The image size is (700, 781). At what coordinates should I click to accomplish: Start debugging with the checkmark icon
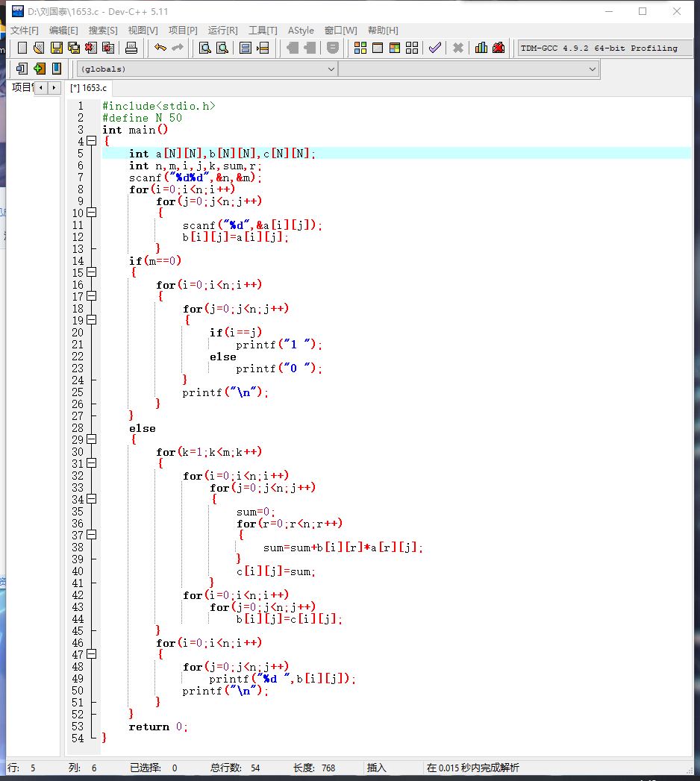pyautogui.click(x=435, y=48)
